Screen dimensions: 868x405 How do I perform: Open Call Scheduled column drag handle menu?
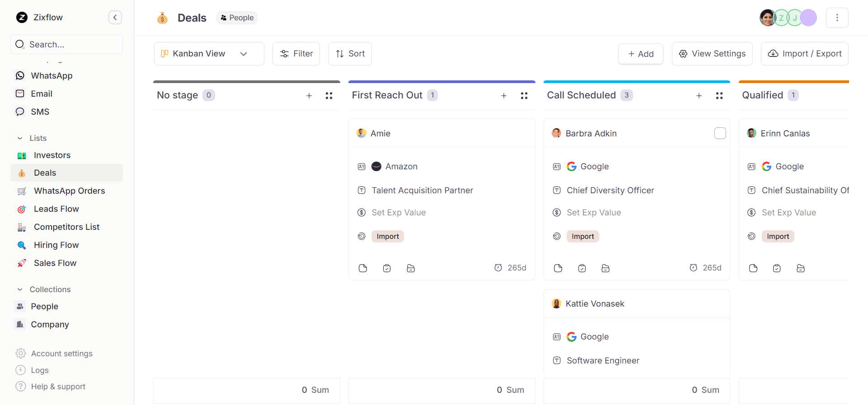[x=719, y=96]
